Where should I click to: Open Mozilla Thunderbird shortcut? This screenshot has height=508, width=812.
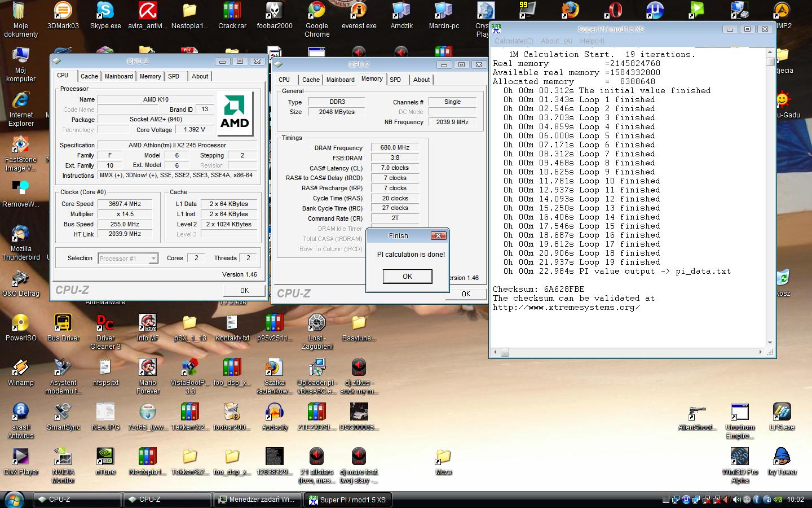(20, 234)
